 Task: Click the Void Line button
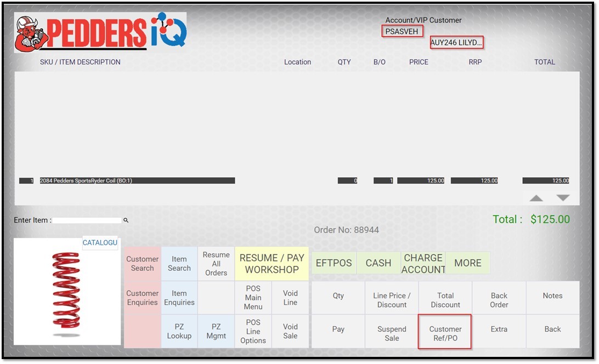[x=290, y=298]
